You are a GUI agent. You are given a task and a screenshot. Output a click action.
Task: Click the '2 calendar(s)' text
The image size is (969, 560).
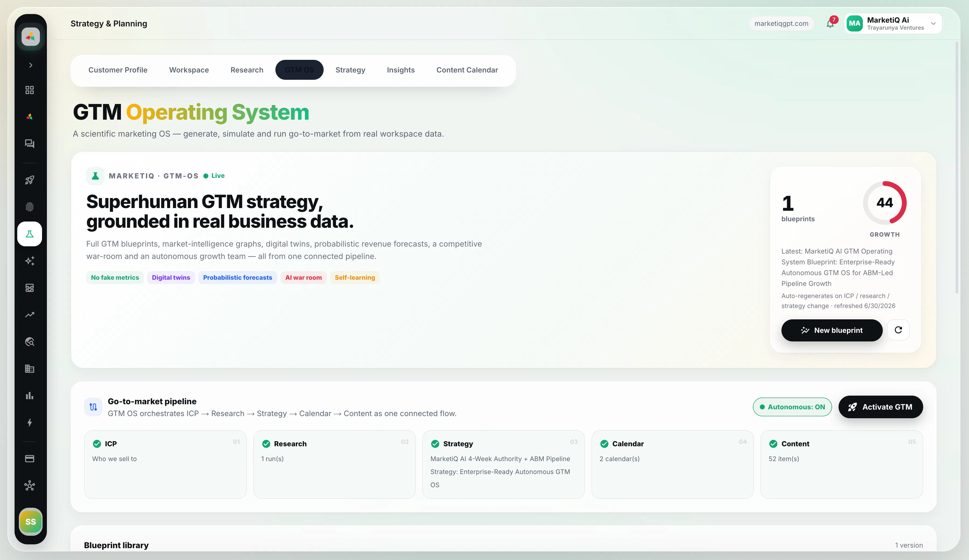pyautogui.click(x=620, y=459)
